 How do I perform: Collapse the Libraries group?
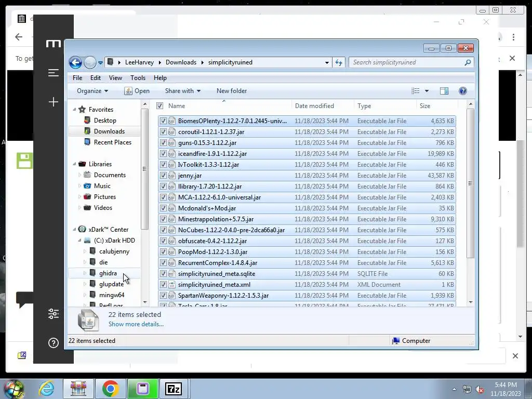coord(74,164)
